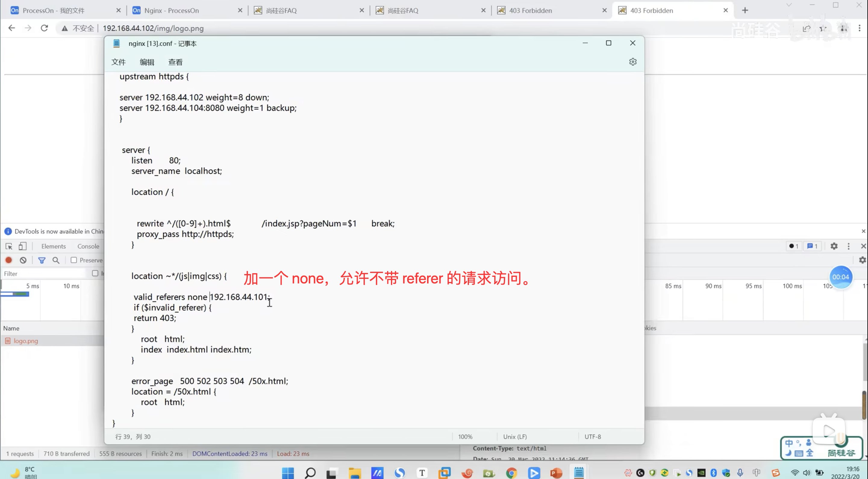This screenshot has width=868, height=479.
Task: Select logo.png in the network request list
Action: pos(26,341)
